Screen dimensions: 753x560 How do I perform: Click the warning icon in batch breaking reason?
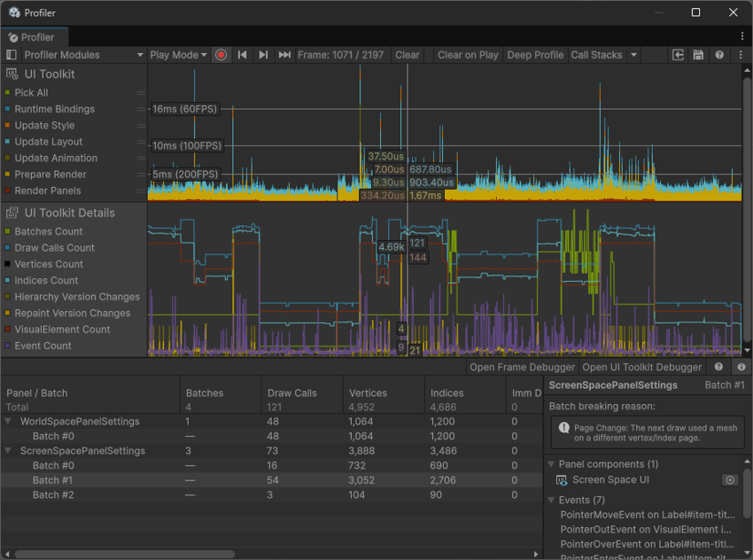pyautogui.click(x=564, y=427)
